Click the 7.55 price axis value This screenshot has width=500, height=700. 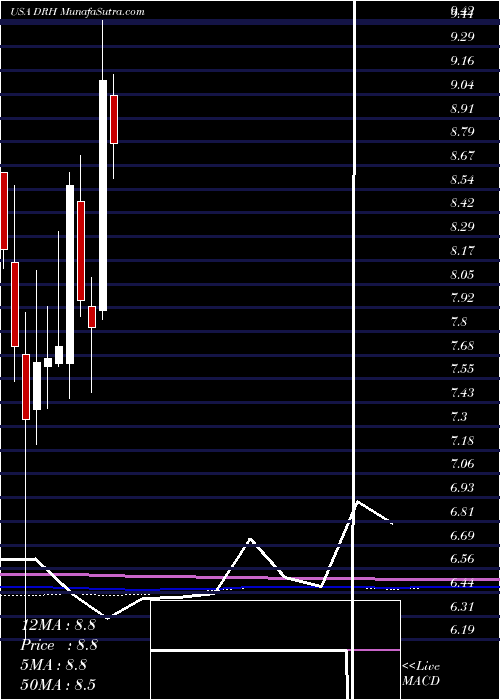462,369
